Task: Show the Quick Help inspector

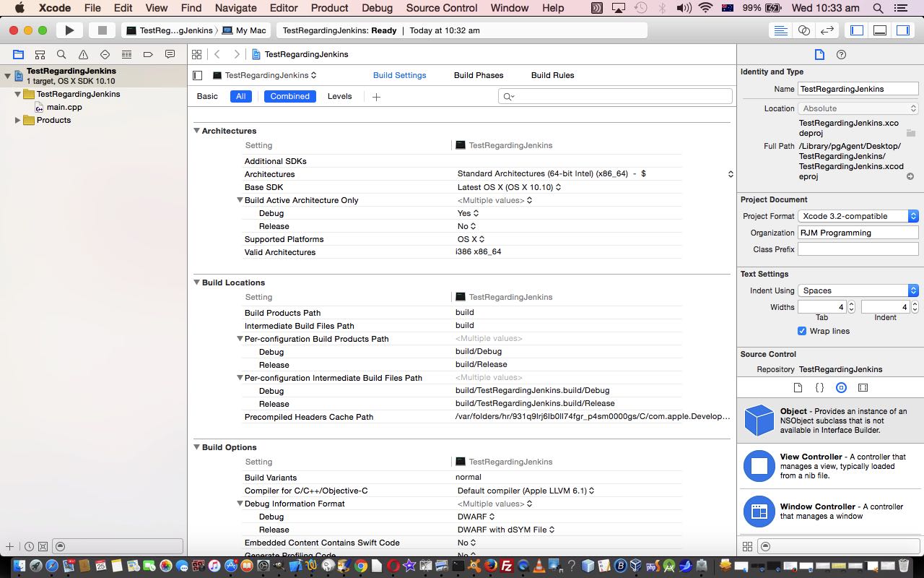Action: point(841,54)
